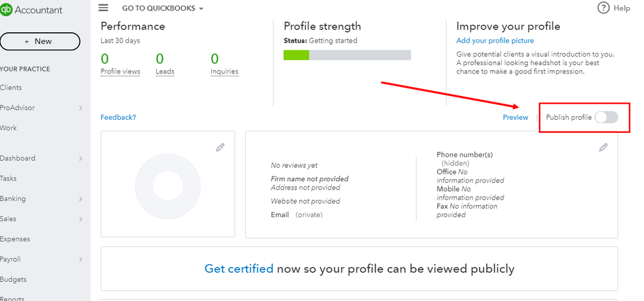Click the empty profile picture placeholder
Screen dimensions: 644x301
168,186
